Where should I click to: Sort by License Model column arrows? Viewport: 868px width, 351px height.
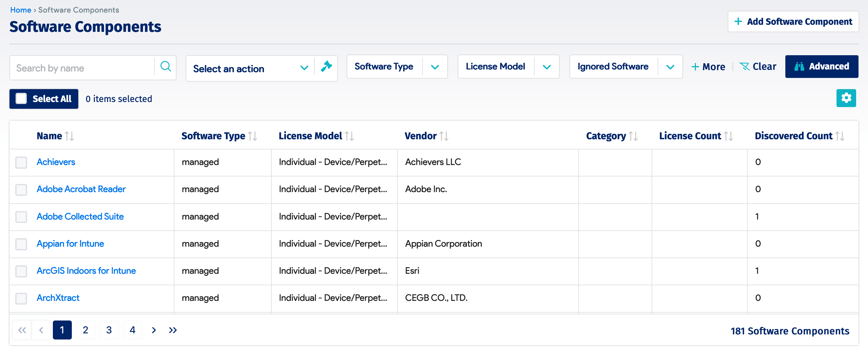tap(349, 136)
